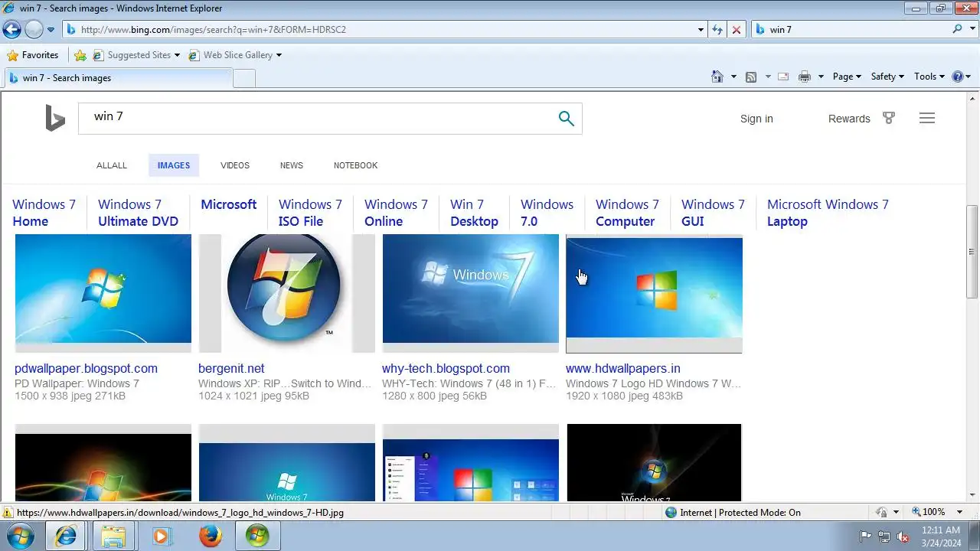Open the bergenit.net Windows 7 orb image

(287, 293)
